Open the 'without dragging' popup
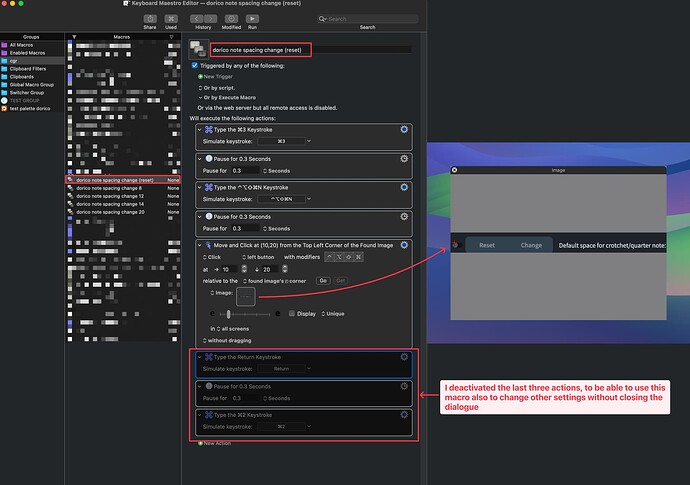The image size is (690, 485). (x=227, y=340)
